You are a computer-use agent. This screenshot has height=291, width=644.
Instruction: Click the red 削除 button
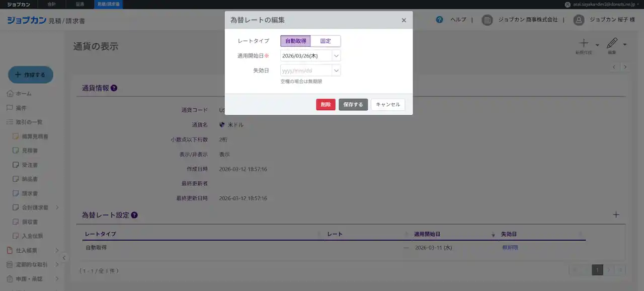click(326, 105)
